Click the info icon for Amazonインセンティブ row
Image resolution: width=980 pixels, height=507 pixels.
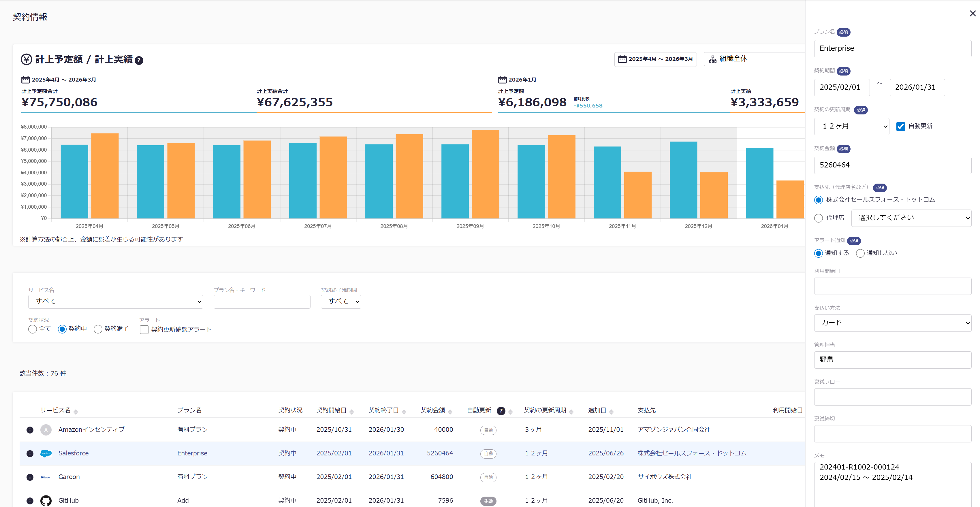click(x=30, y=430)
